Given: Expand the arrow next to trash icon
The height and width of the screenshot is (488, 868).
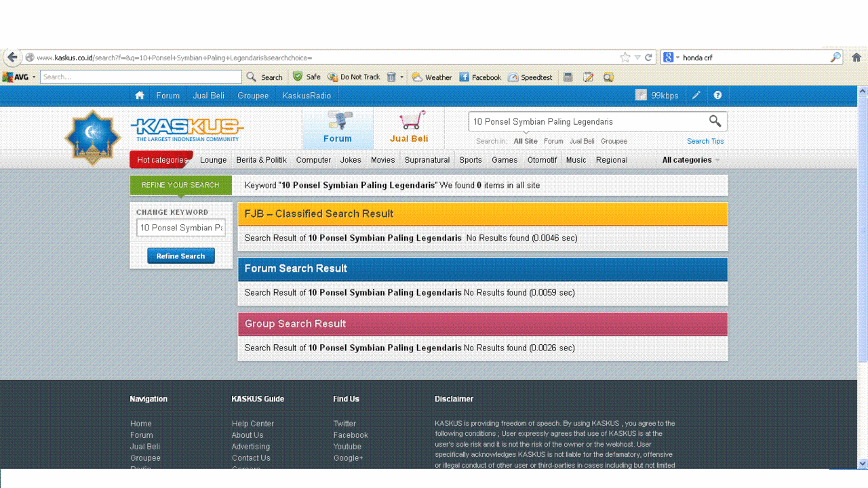Looking at the screenshot, I should (401, 77).
